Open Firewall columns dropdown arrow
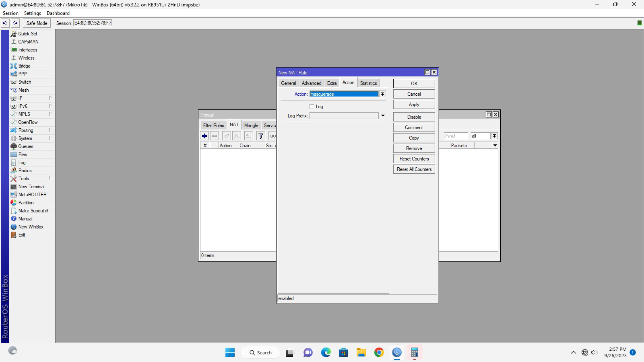This screenshot has height=362, width=644. tap(495, 145)
